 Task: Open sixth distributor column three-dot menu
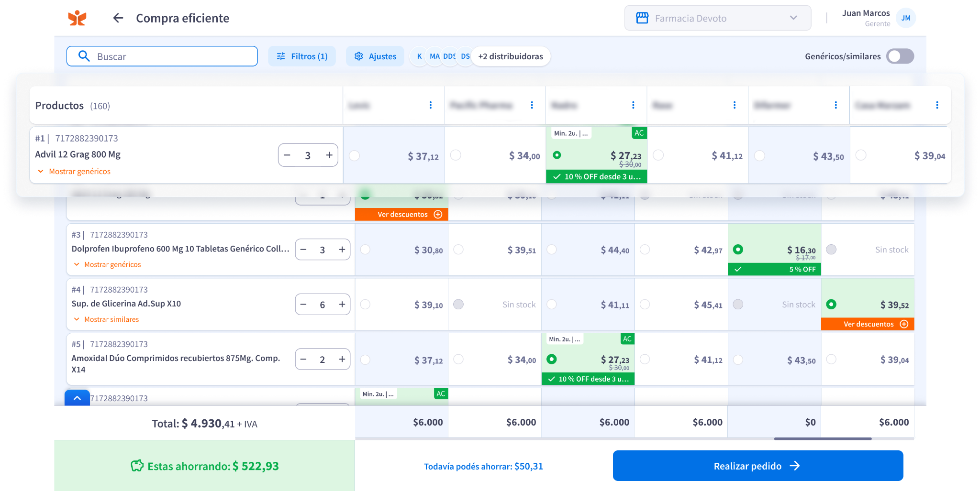(937, 105)
